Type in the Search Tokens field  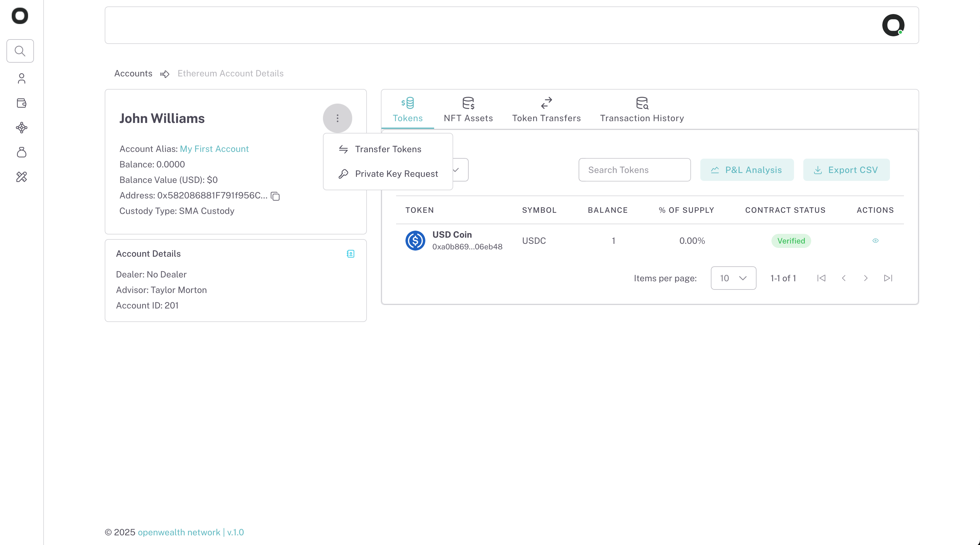click(x=634, y=170)
